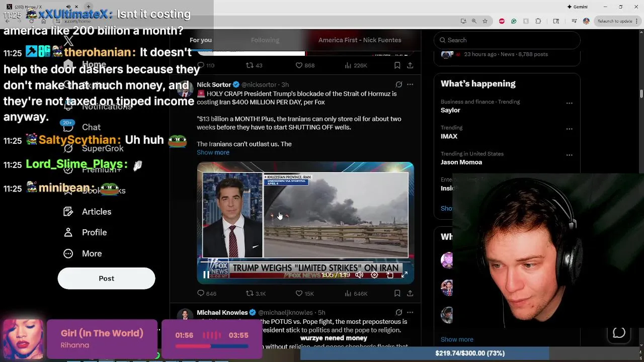This screenshot has width=644, height=362.
Task: Reply to the post with 110 replies
Action: (206, 65)
